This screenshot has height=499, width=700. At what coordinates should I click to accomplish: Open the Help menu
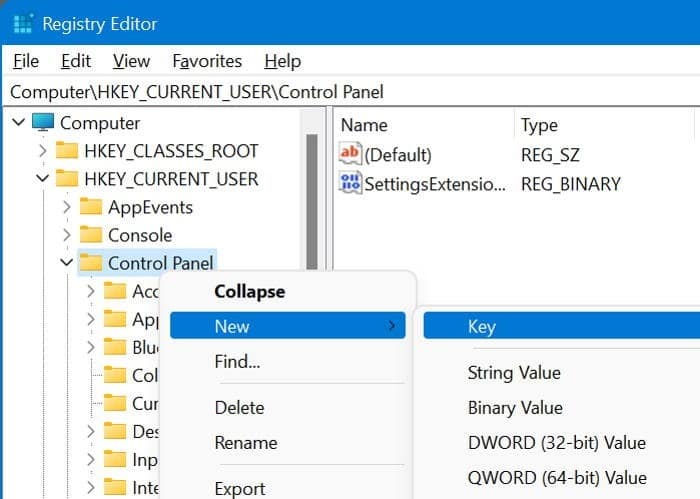click(x=283, y=61)
